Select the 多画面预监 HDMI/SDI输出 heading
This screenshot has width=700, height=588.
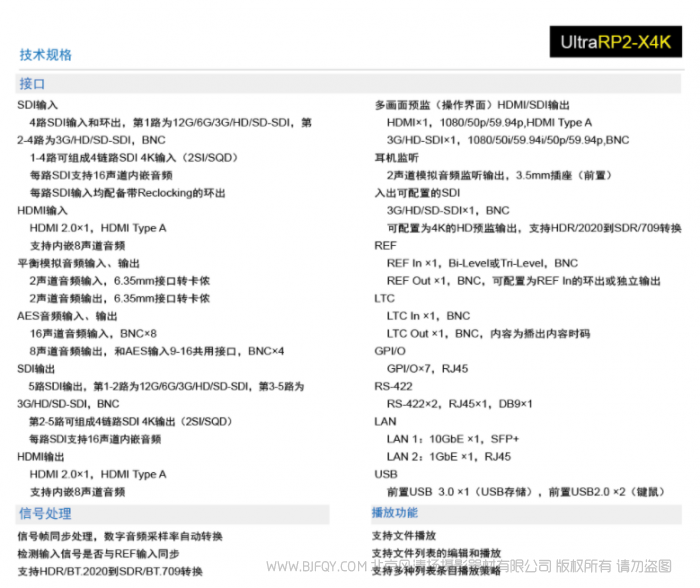click(472, 105)
